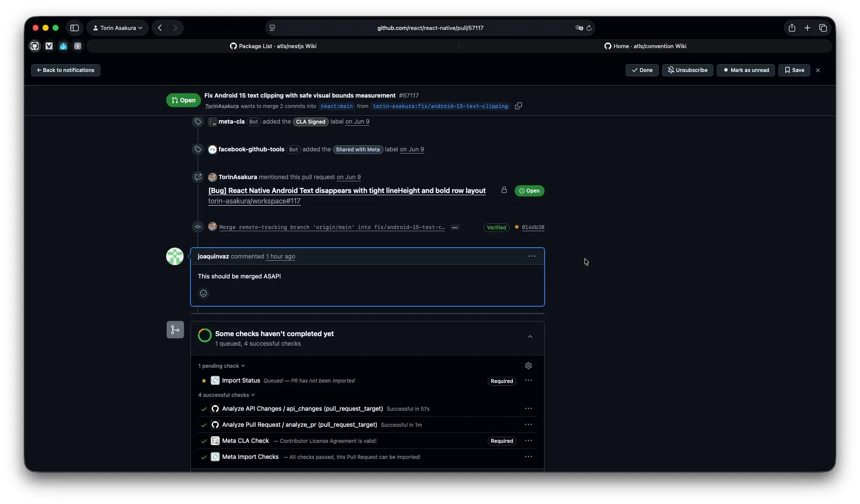Open the pinned tab with M logo
The height and width of the screenshot is (504, 860).
tap(49, 46)
